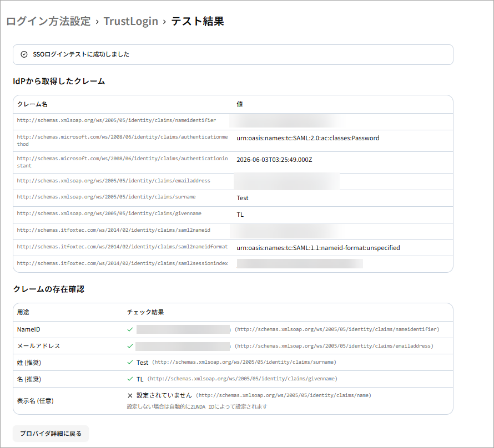Select the emailaddress claim URL in claims table
494x448 pixels.
113,181
